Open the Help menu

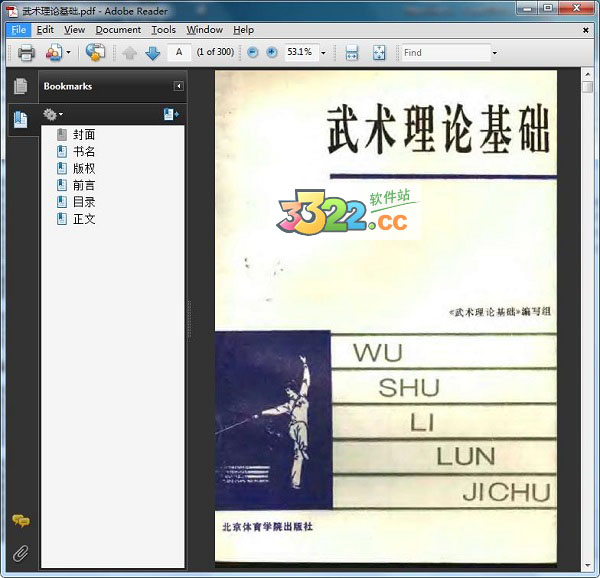click(x=244, y=30)
